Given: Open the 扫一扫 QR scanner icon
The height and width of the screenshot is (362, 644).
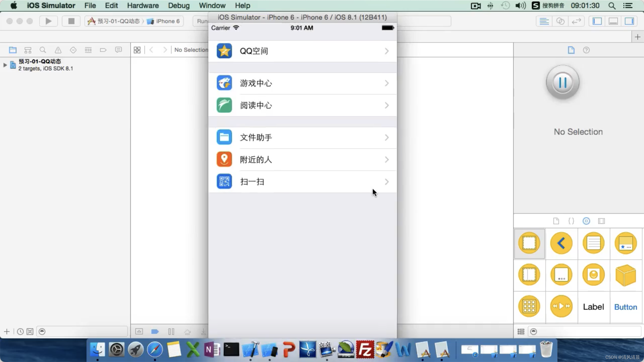Looking at the screenshot, I should coord(224,181).
